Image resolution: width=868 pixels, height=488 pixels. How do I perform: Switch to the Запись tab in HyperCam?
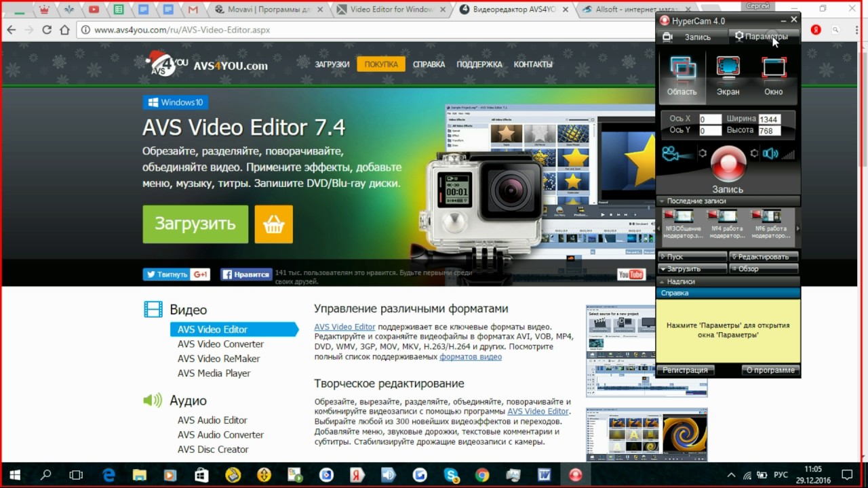tap(690, 37)
